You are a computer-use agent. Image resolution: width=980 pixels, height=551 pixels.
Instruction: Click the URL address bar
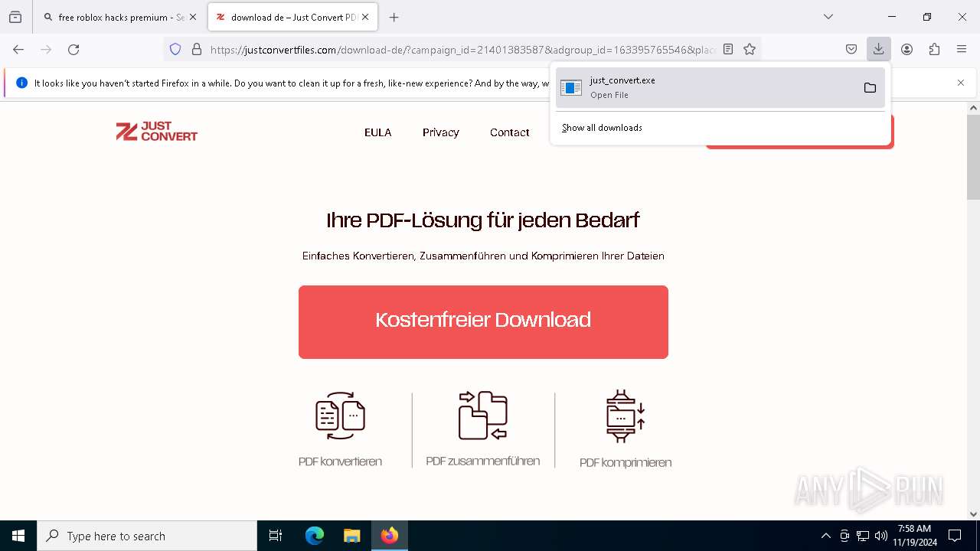pos(462,50)
